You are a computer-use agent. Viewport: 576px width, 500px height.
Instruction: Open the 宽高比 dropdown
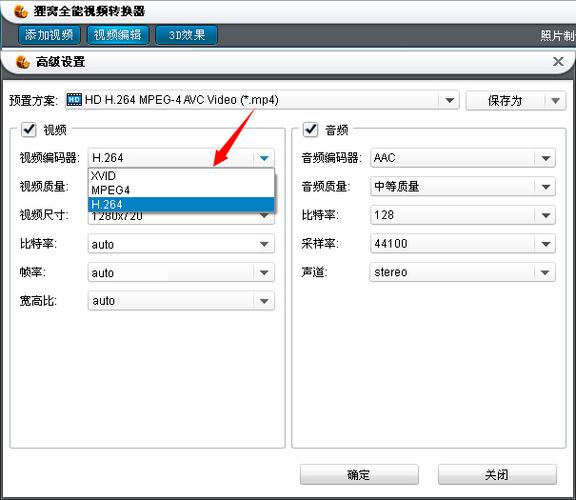181,301
